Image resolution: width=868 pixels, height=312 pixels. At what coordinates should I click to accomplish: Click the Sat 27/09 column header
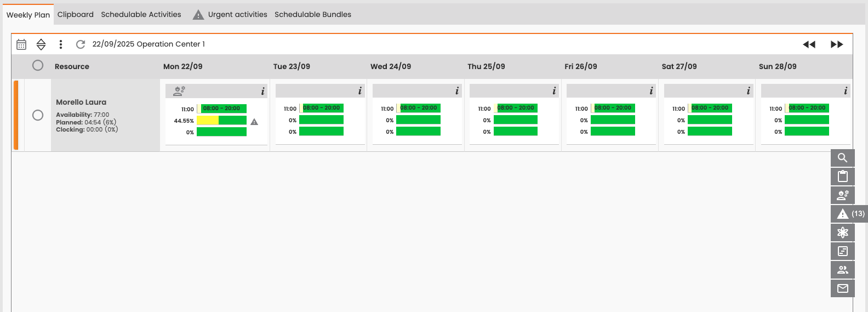click(679, 66)
